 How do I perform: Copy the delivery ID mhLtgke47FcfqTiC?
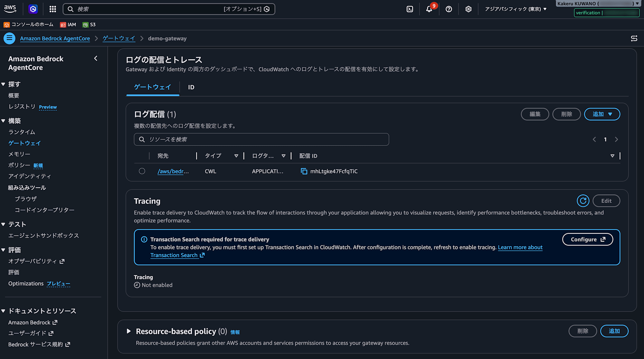(304, 171)
